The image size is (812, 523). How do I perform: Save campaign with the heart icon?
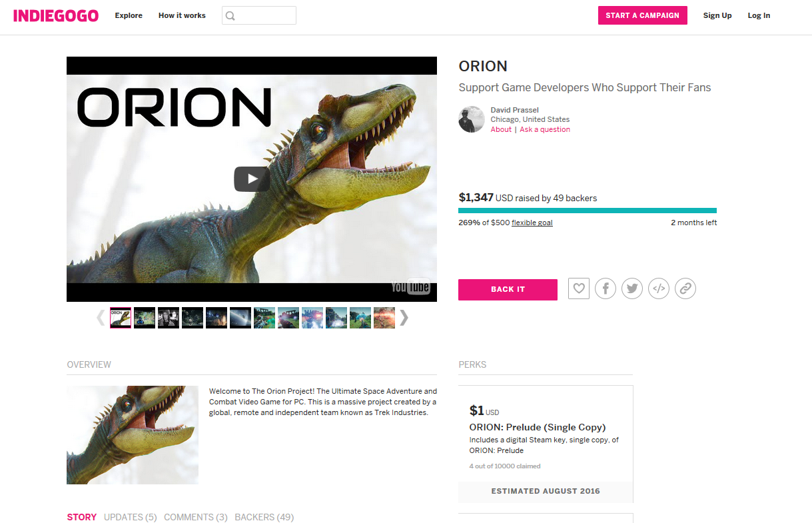coord(579,288)
